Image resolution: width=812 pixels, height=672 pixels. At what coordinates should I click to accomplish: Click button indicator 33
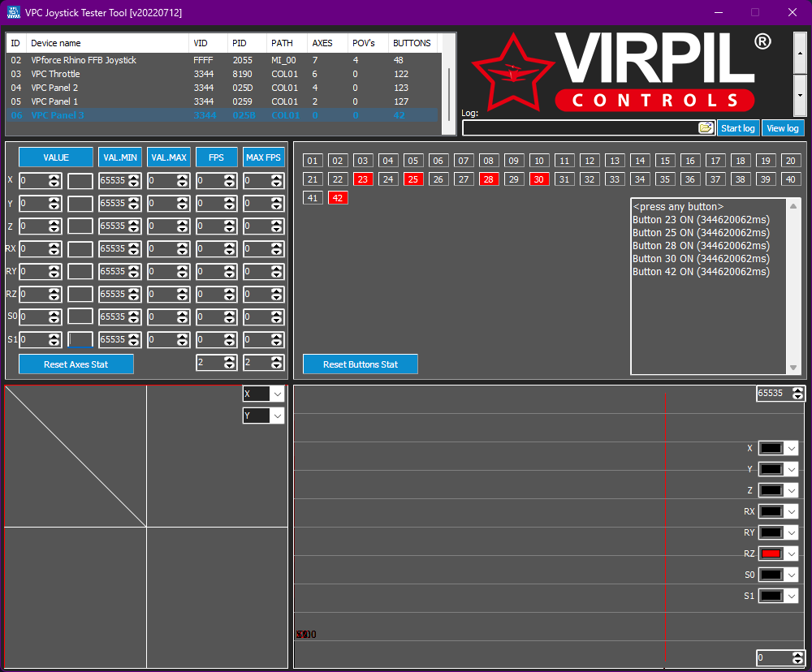(x=614, y=179)
